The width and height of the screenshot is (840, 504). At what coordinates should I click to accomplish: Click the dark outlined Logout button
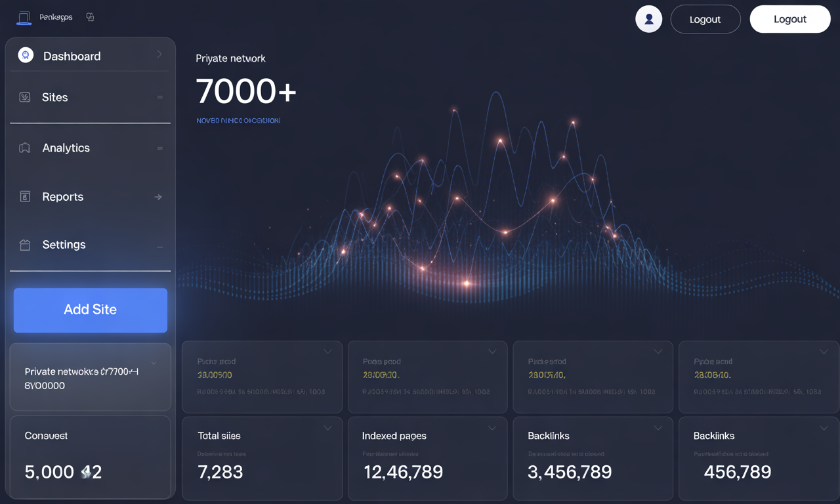[x=705, y=19]
